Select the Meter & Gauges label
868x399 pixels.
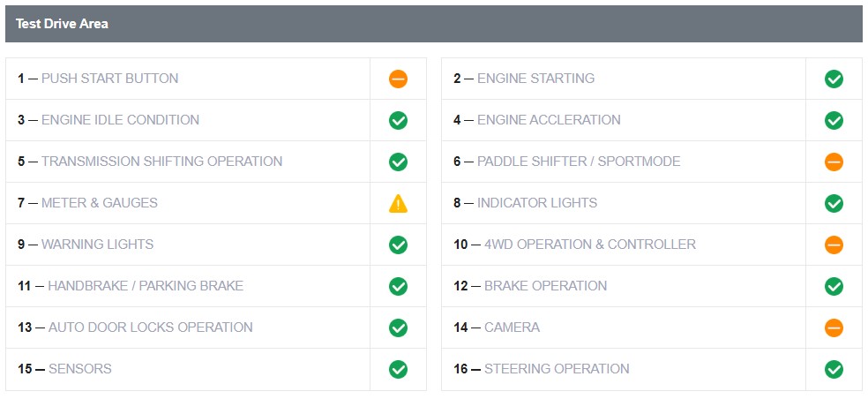(x=99, y=203)
